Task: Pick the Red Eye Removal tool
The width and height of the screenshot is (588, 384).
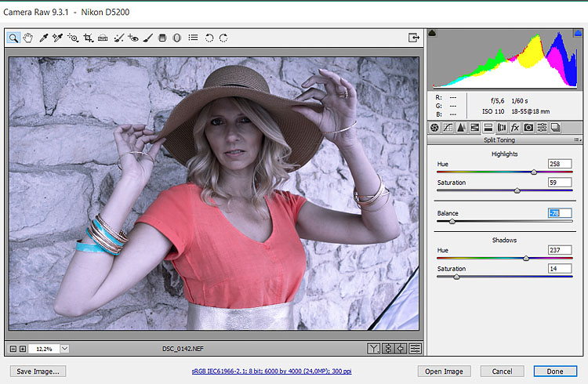Action: tap(133, 38)
